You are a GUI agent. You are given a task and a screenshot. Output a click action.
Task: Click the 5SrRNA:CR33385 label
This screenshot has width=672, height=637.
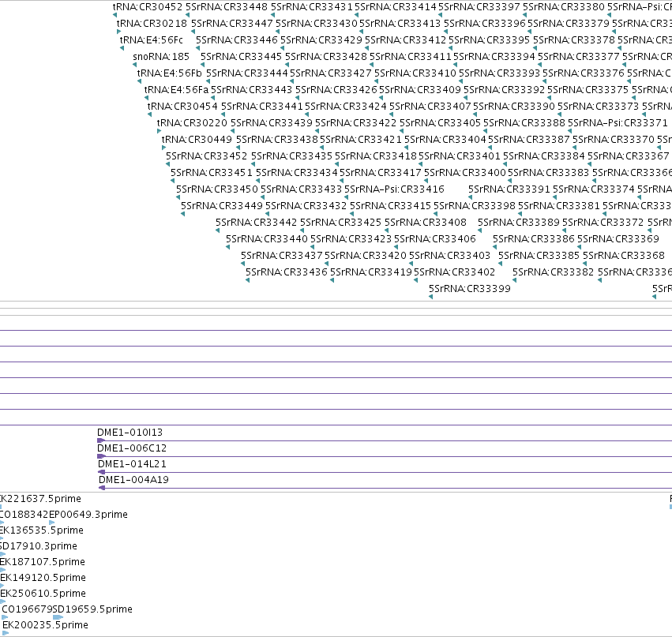[x=539, y=255]
